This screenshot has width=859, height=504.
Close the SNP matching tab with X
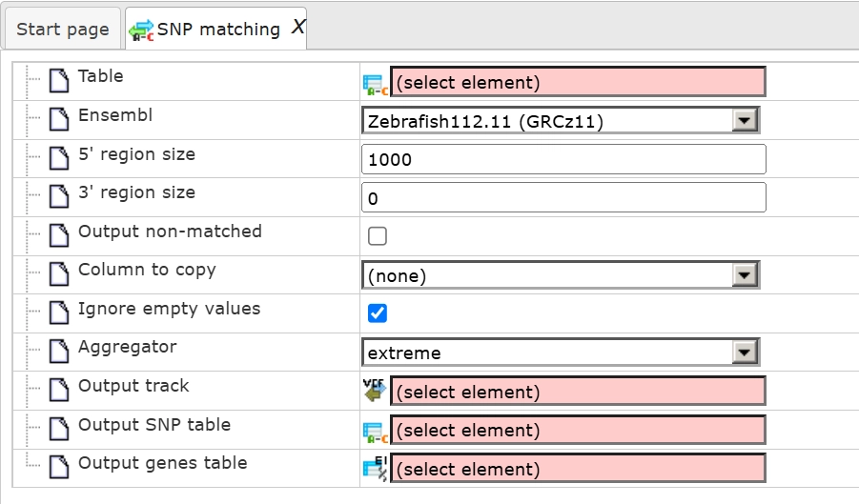click(297, 29)
